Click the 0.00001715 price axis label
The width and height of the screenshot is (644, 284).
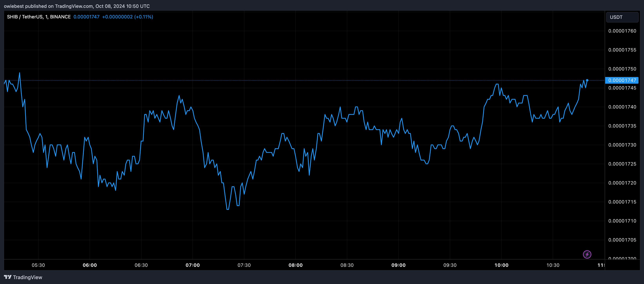tap(622, 202)
